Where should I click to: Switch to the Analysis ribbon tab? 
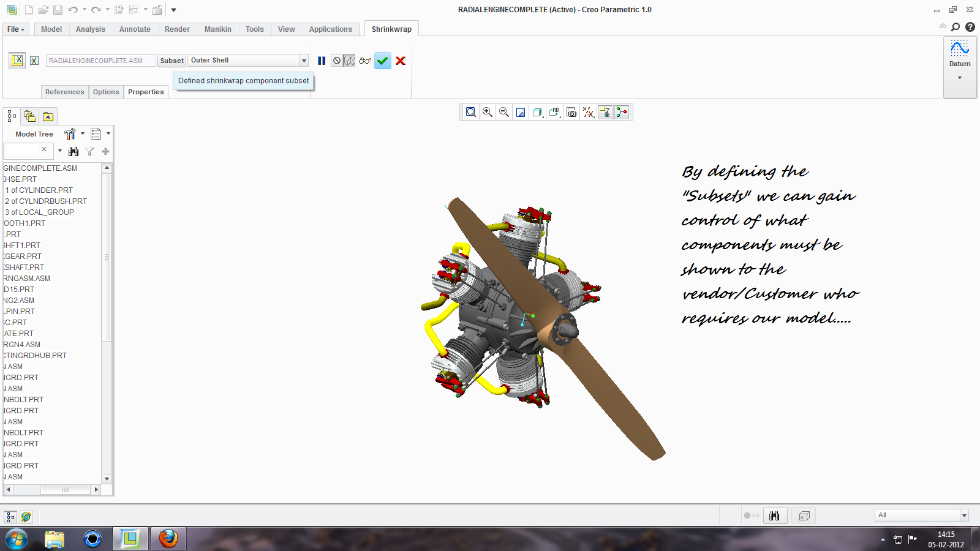[x=91, y=29]
